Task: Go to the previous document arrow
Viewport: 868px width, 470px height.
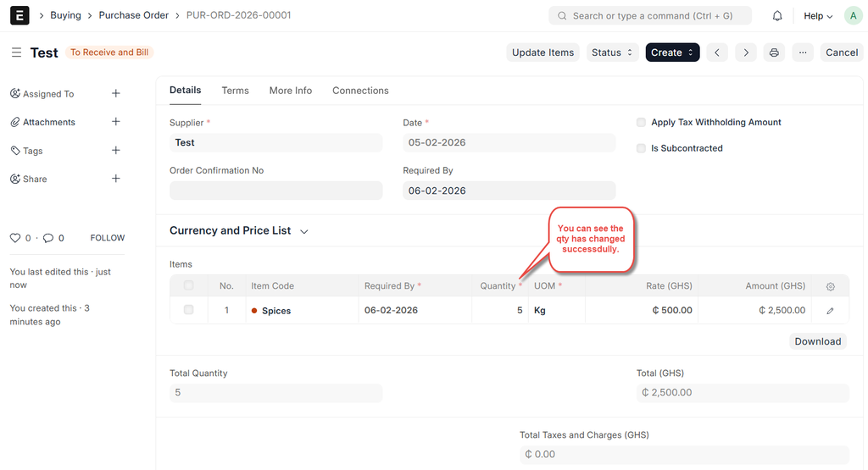Action: (717, 53)
